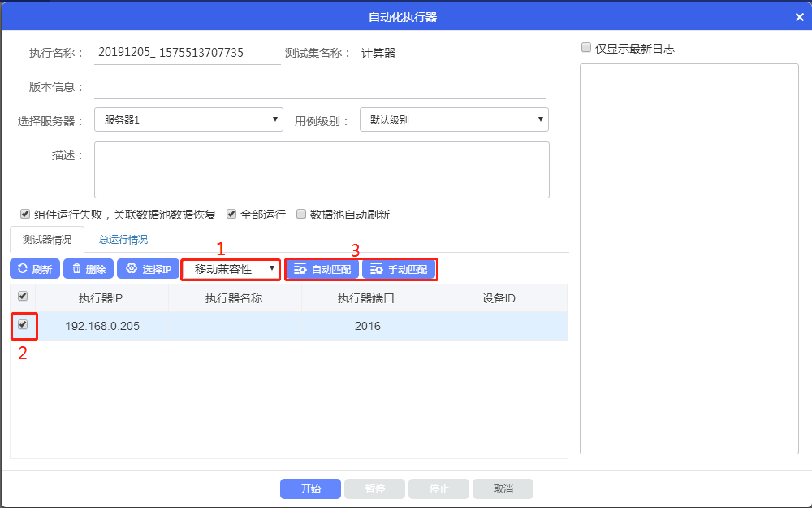The image size is (812, 508).
Task: Click into the 描述 text area
Action: [322, 170]
